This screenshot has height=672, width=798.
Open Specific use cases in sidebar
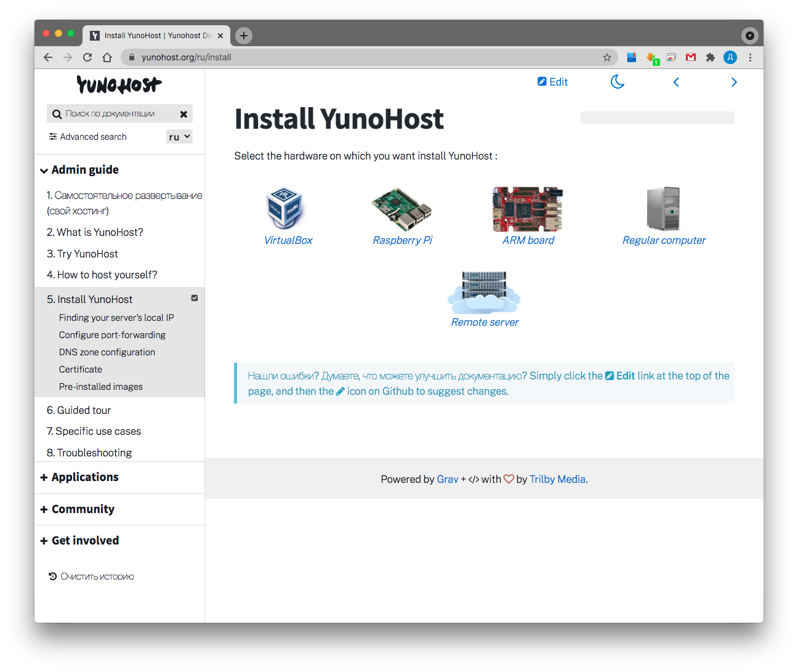point(94,431)
